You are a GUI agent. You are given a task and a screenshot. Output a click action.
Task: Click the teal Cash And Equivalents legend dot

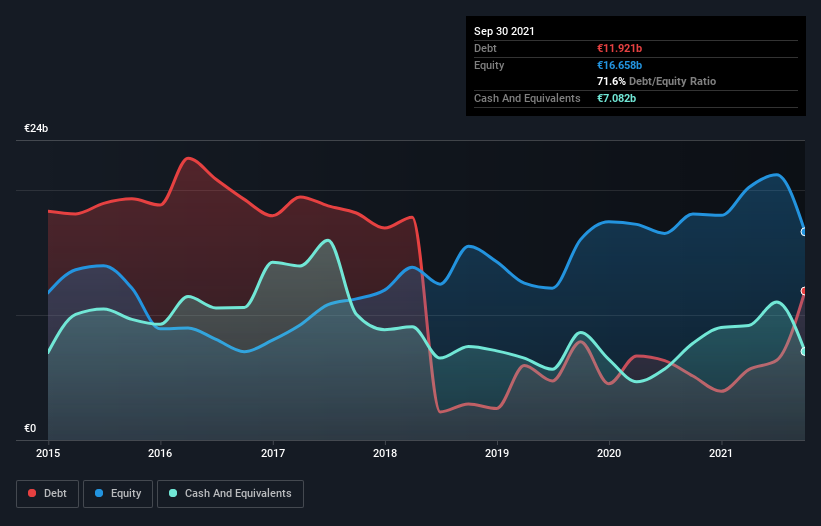coord(173,493)
